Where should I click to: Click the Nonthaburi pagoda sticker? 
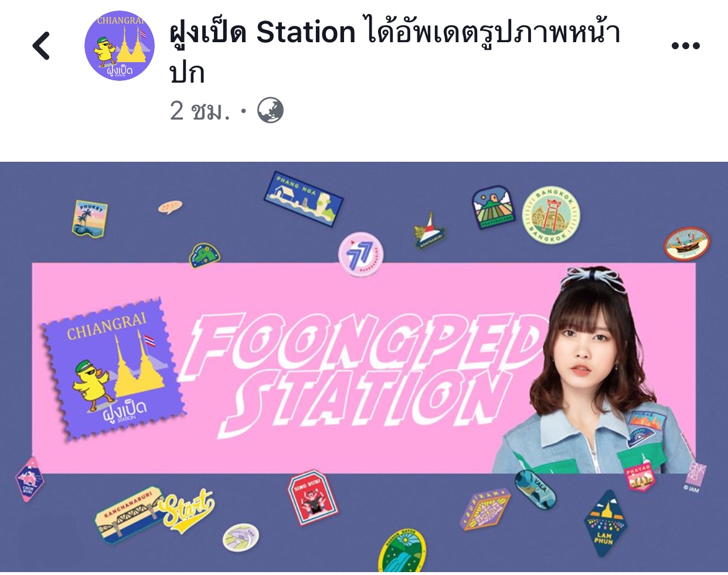(430, 231)
